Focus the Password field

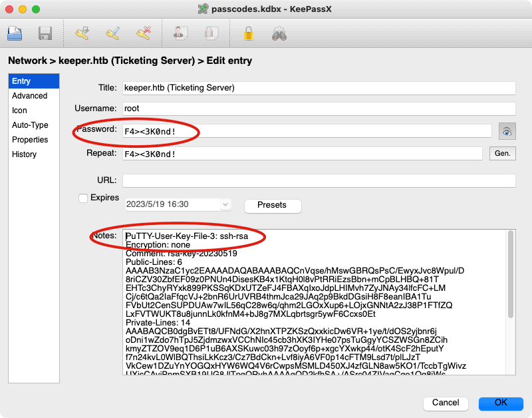click(307, 131)
